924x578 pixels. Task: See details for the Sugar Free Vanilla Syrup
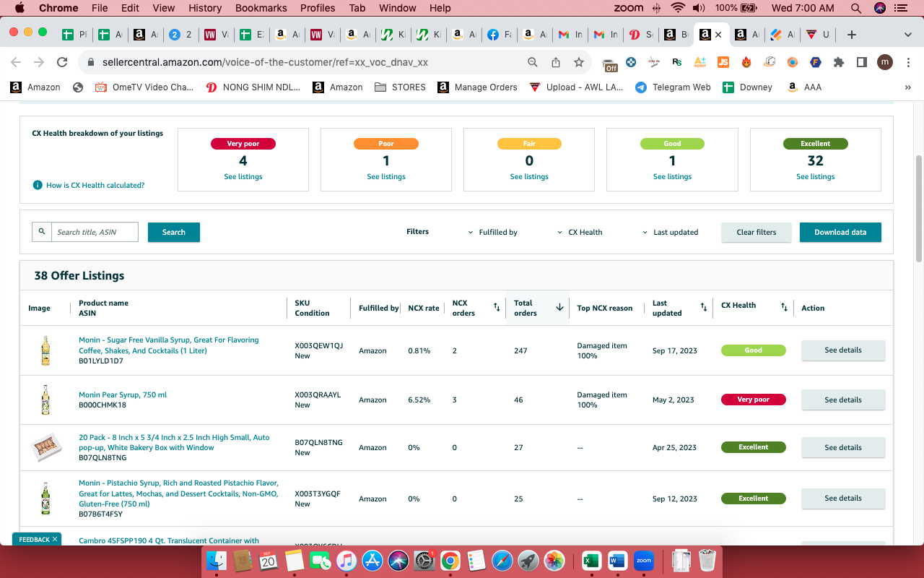[x=843, y=350]
